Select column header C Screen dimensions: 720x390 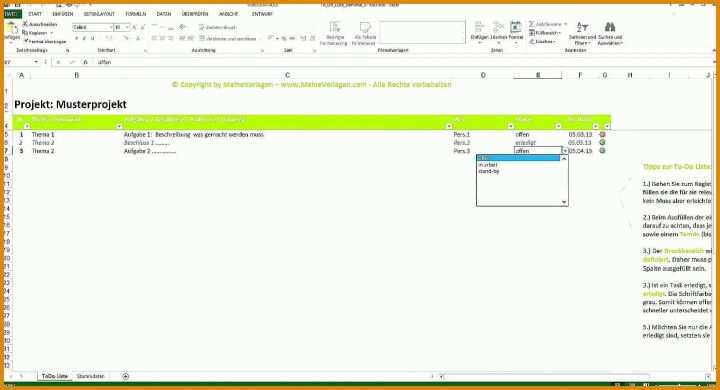point(287,75)
